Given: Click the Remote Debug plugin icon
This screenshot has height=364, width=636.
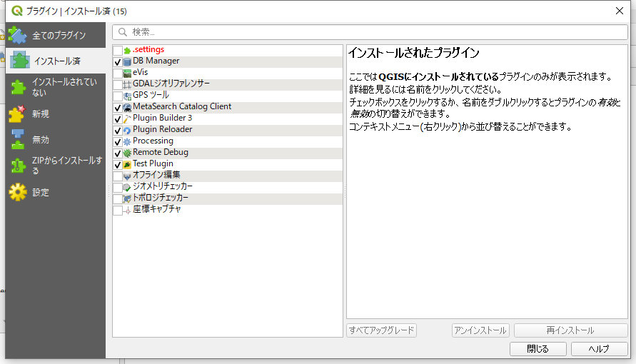Looking at the screenshot, I should 127,153.
